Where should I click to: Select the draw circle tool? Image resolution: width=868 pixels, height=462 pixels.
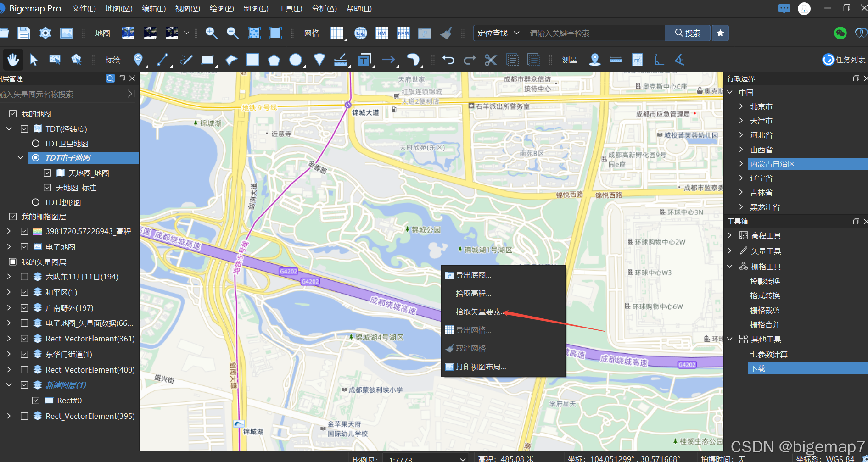point(296,60)
